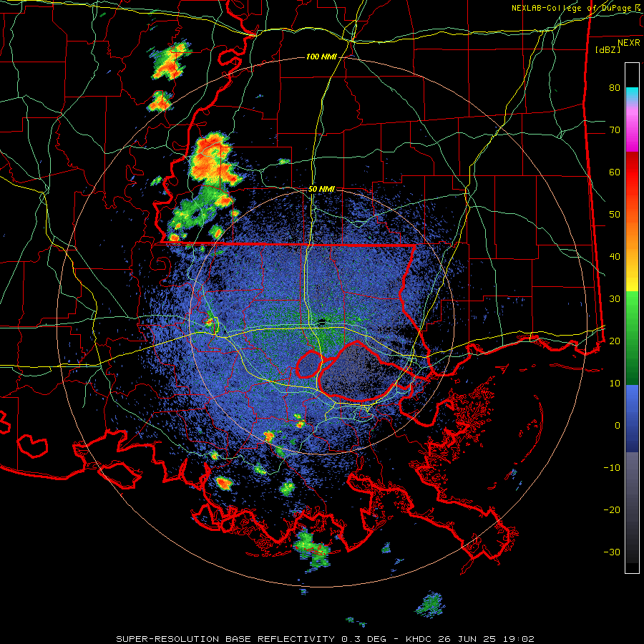Pick the gray segment of the color bar
The height and width of the screenshot is (644, 644).
point(632,507)
